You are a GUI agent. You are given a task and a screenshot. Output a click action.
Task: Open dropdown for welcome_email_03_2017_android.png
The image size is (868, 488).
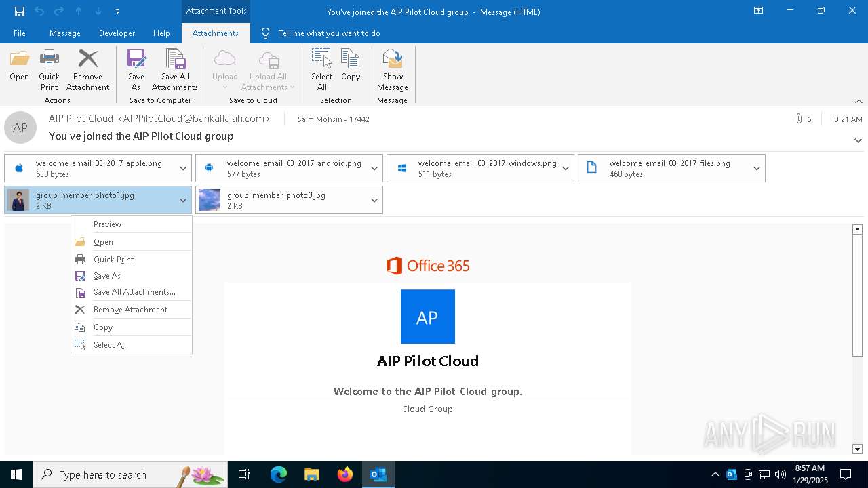(x=374, y=169)
